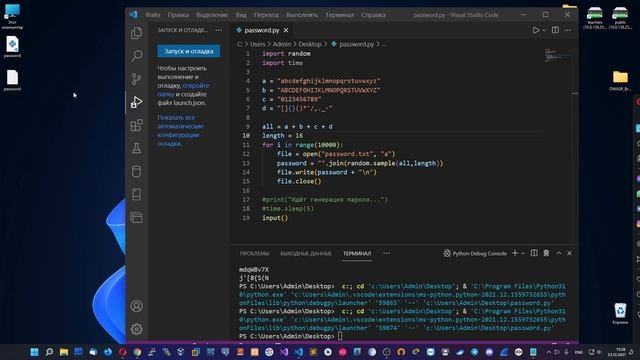Click the Запуск и отладка blue button
The width and height of the screenshot is (640, 360).
coord(189,51)
